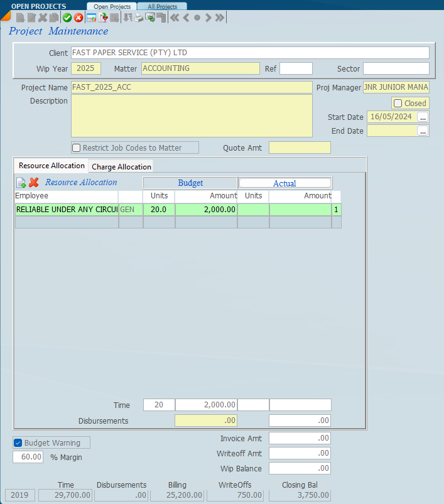Enable Restrict Job Codes to Matter
The height and width of the screenshot is (504, 444).
click(x=77, y=148)
